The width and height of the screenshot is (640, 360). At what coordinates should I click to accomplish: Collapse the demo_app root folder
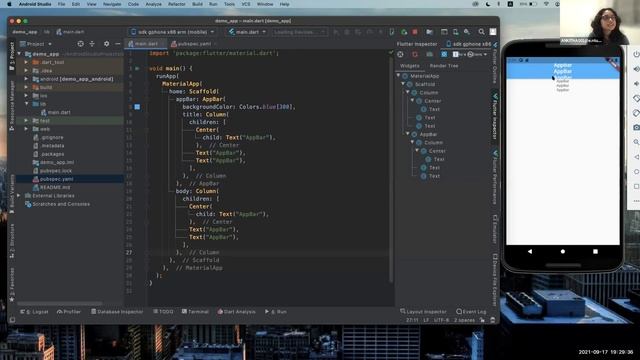(x=19, y=54)
